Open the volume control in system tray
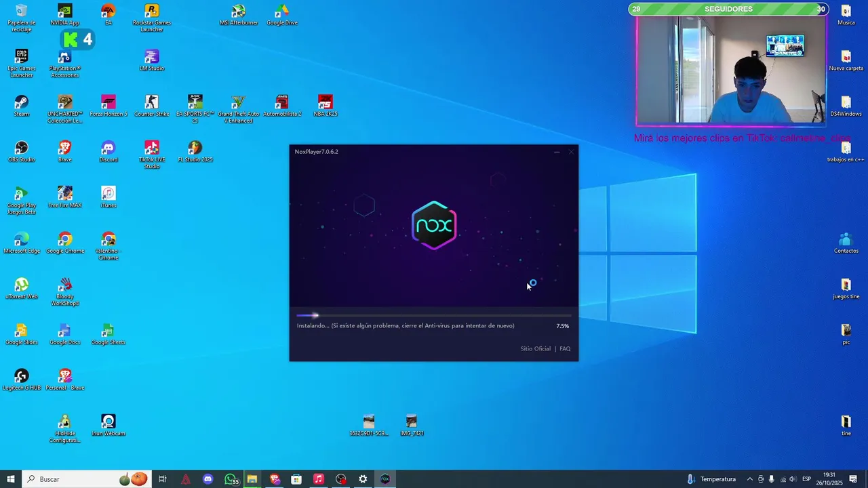Screen dimensions: 868x488 [x=792, y=479]
